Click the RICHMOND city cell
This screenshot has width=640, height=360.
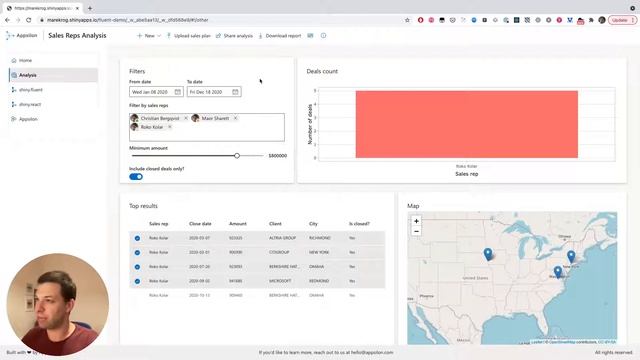pyautogui.click(x=320, y=238)
